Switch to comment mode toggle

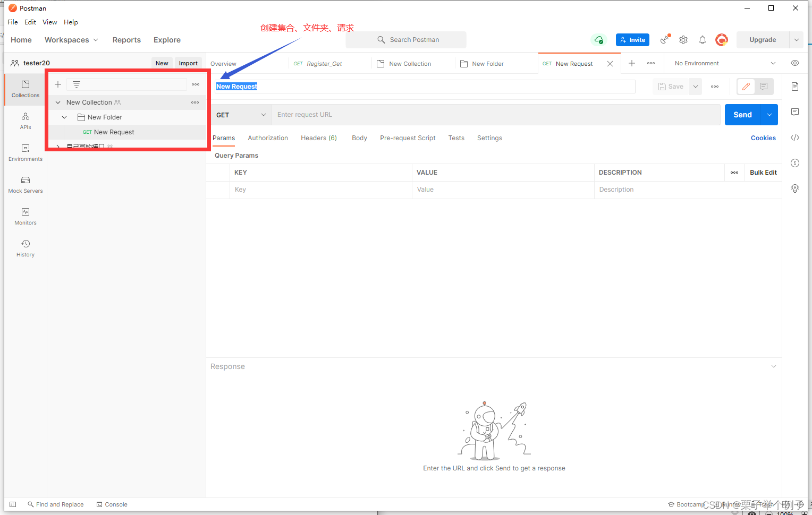point(764,87)
